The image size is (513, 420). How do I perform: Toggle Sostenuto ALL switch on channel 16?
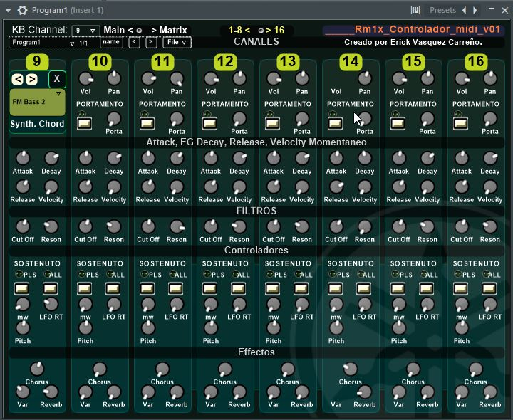pos(489,288)
